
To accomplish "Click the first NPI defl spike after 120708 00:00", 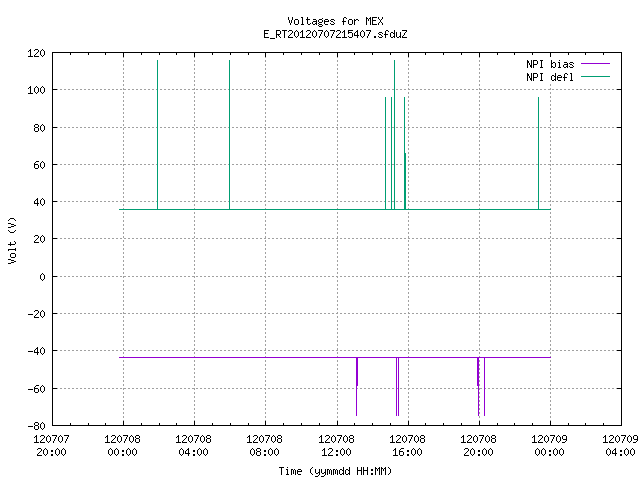I will click(x=158, y=135).
